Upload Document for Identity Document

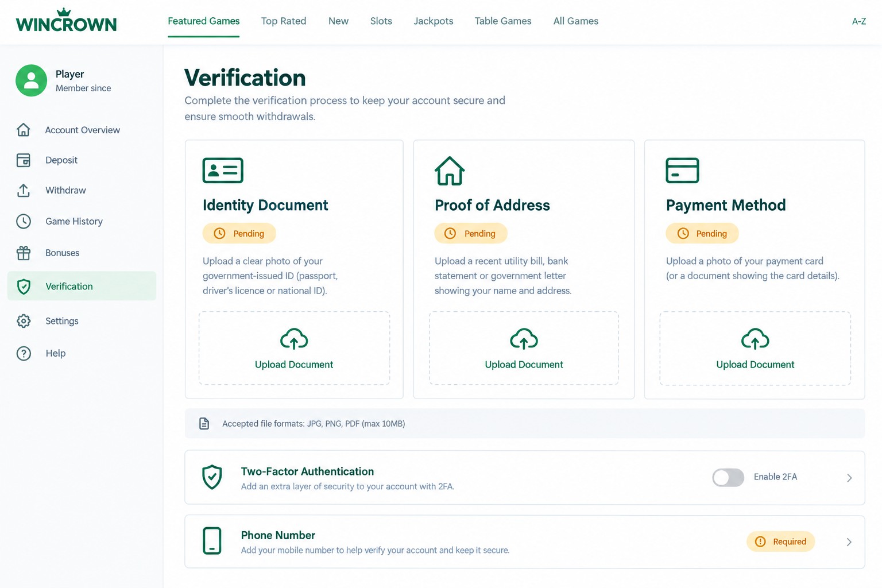294,349
